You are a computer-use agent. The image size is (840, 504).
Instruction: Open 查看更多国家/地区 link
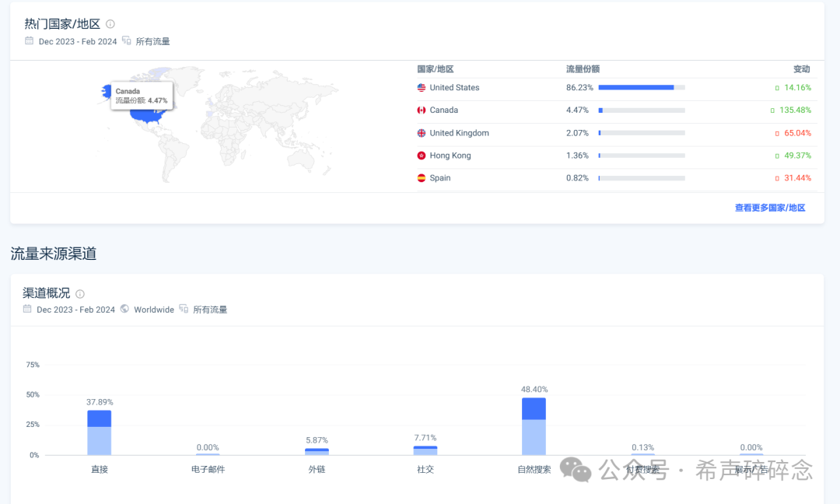point(769,208)
